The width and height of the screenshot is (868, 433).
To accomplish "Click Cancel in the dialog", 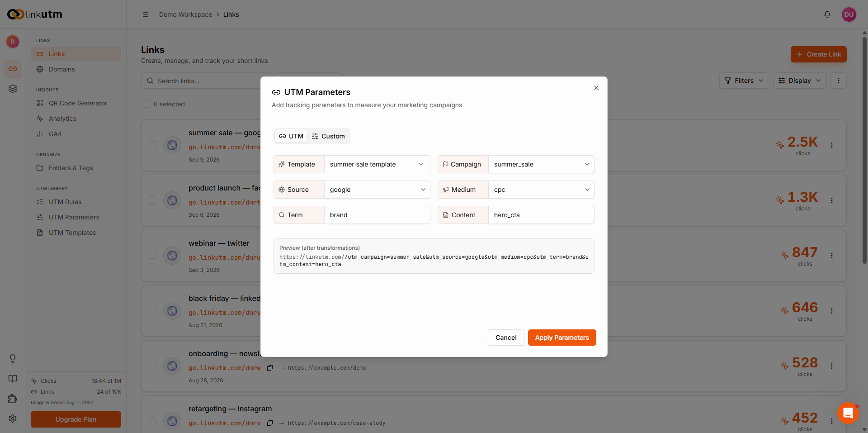I will point(506,338).
